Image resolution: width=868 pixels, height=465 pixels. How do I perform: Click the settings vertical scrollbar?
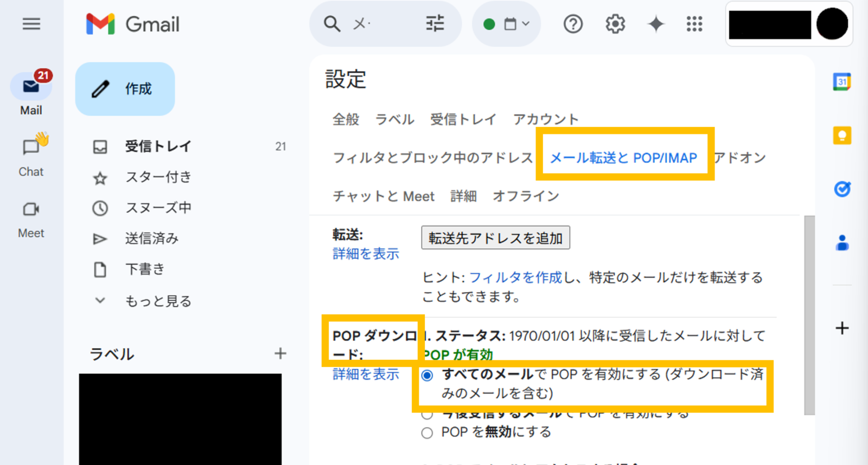[809, 315]
